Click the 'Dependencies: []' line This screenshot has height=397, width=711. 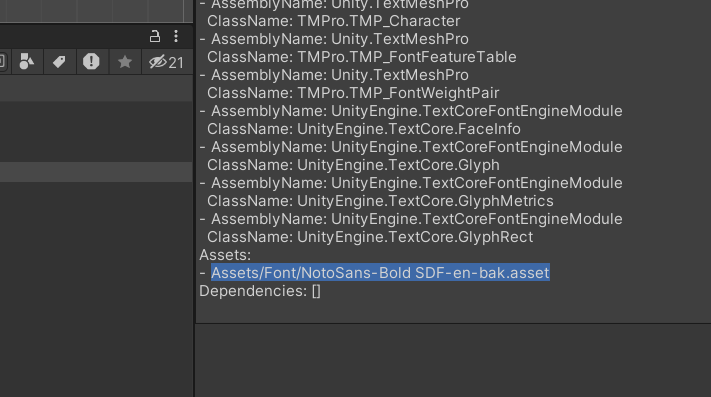point(260,291)
